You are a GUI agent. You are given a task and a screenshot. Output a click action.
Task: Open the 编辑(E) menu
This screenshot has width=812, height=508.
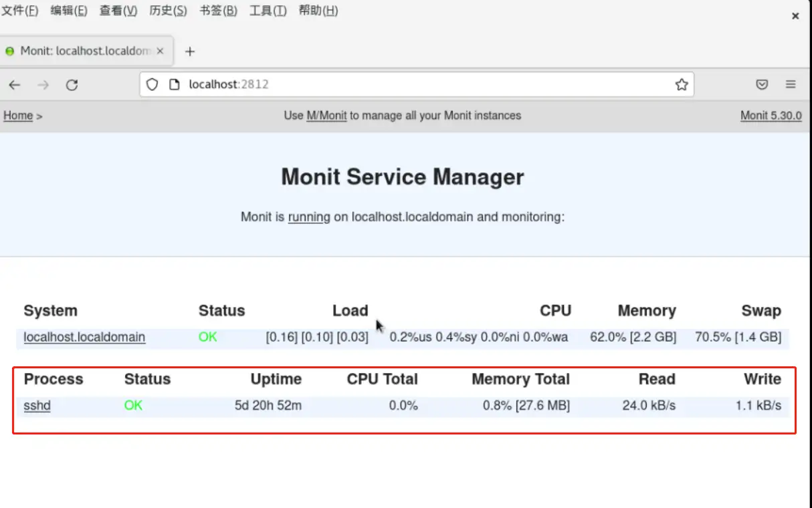tap(69, 11)
